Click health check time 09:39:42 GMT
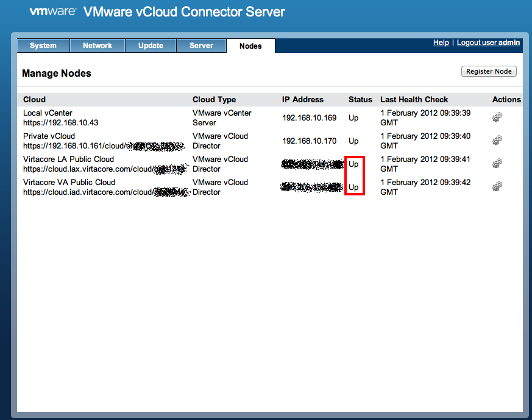This screenshot has width=532, height=420. [x=425, y=187]
